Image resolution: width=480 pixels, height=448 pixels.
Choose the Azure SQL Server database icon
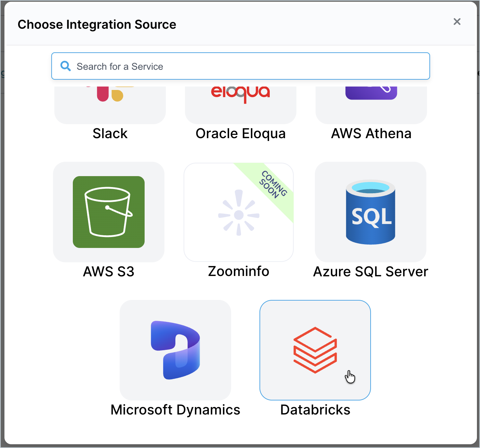click(x=371, y=212)
